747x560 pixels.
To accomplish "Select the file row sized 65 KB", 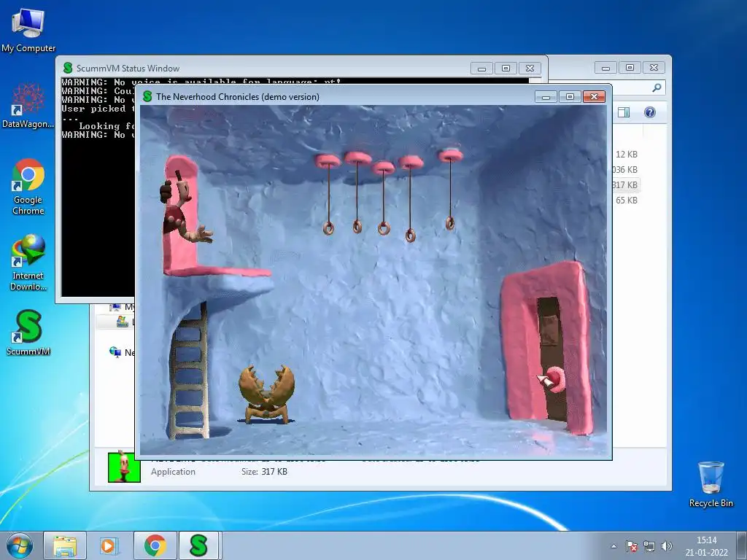I will tap(626, 200).
